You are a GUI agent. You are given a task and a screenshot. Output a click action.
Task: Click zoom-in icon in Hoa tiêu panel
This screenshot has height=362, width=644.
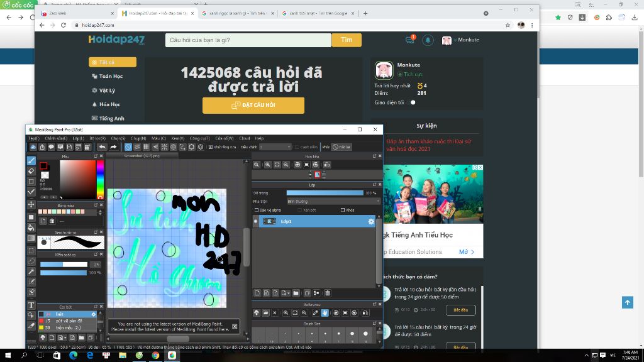tap(267, 164)
